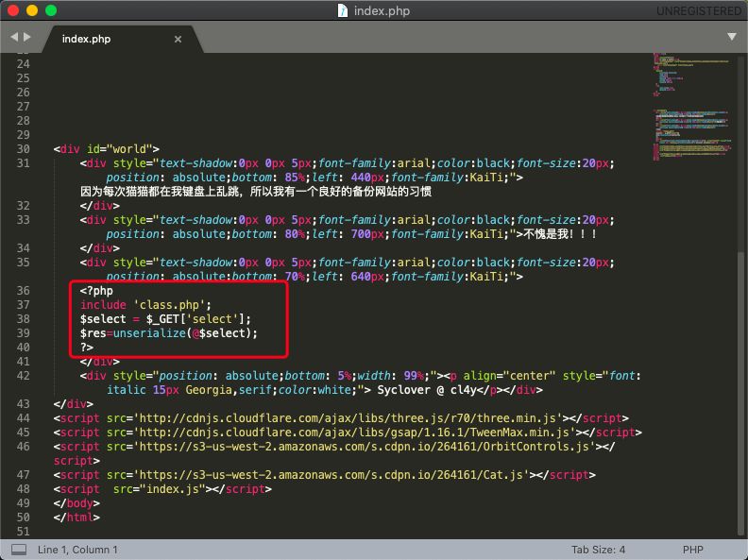
Task: Click the three.min.js script URL
Action: [348, 418]
